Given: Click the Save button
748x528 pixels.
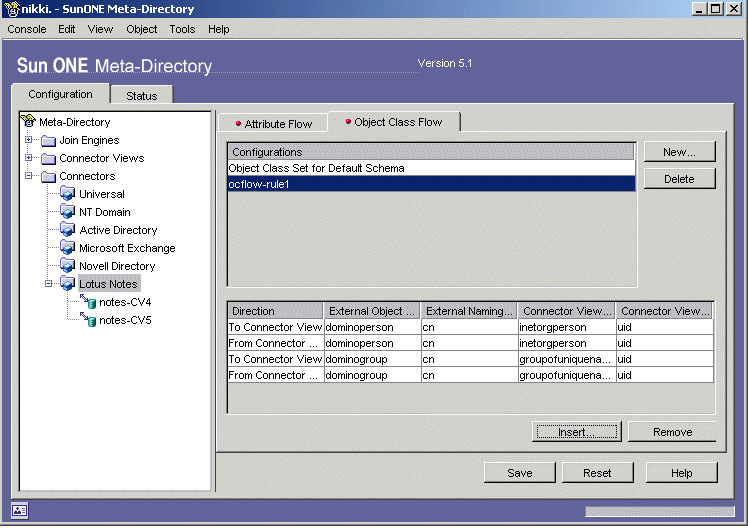Looking at the screenshot, I should point(519,473).
